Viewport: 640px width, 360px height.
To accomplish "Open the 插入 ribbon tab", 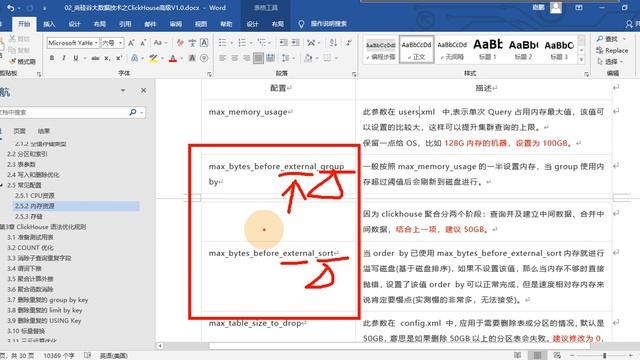I will [49, 24].
